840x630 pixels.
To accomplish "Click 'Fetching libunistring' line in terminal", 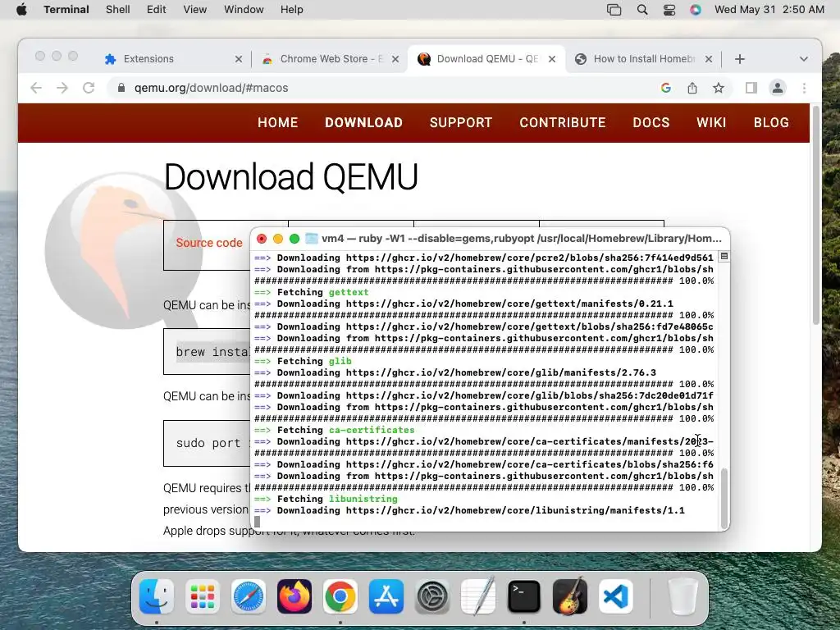I will coord(326,499).
